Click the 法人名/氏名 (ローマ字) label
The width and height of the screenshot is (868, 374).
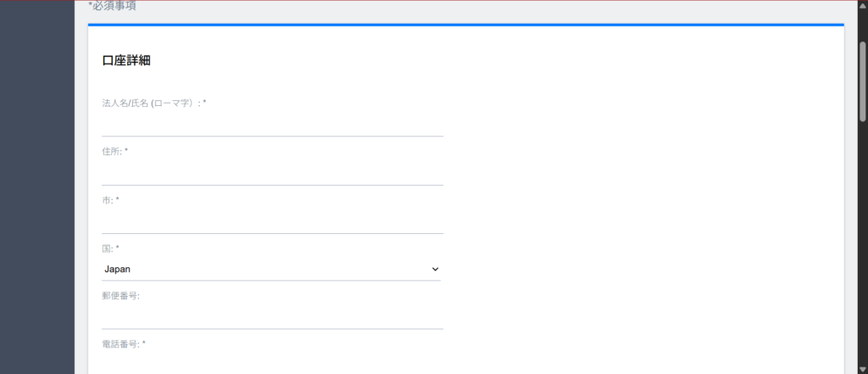(x=153, y=103)
